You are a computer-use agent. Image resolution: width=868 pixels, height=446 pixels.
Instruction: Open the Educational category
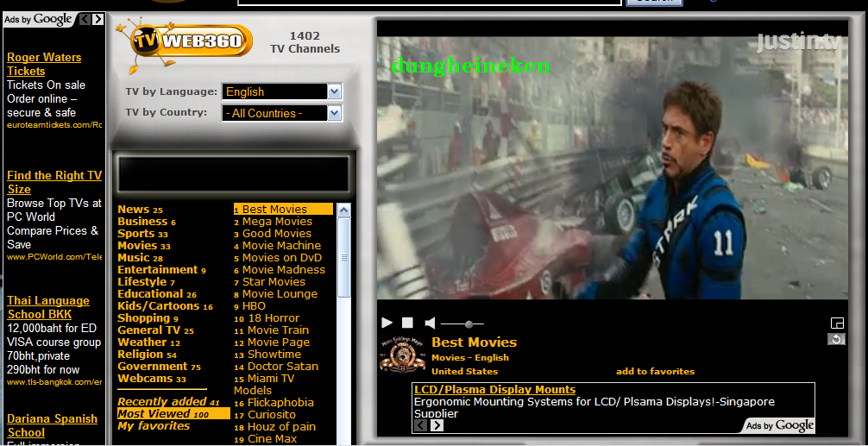pyautogui.click(x=157, y=294)
